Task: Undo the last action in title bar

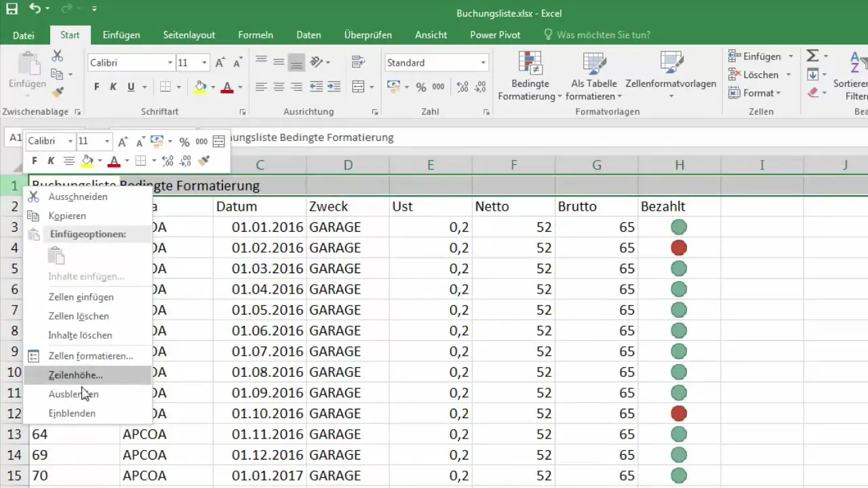Action: [35, 9]
